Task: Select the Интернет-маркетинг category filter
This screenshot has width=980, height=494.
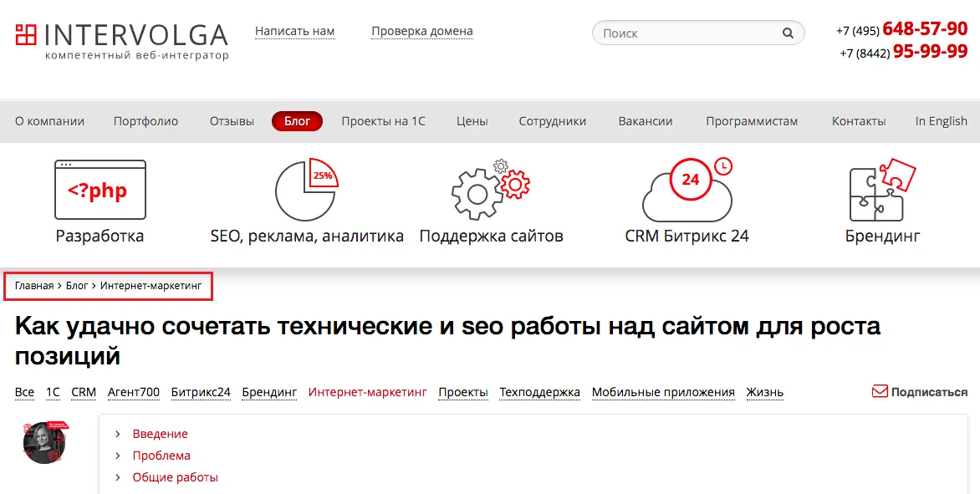Action: (367, 391)
